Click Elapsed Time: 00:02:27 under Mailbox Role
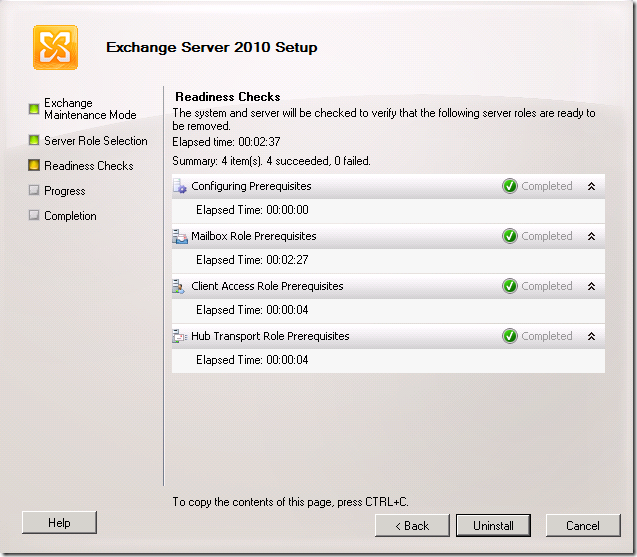This screenshot has width=637, height=557. point(252,260)
